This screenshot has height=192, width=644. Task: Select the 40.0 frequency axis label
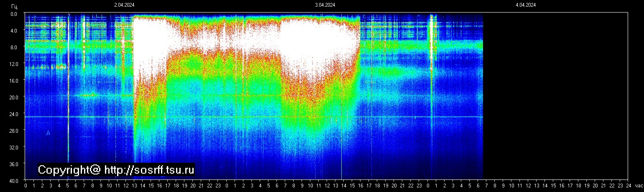(x=13, y=181)
